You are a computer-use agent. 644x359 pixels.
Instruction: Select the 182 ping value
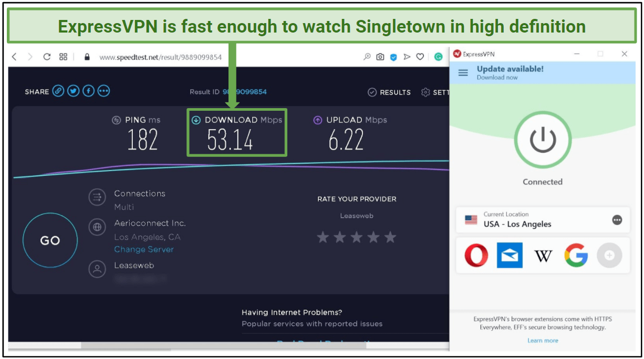[x=142, y=140]
